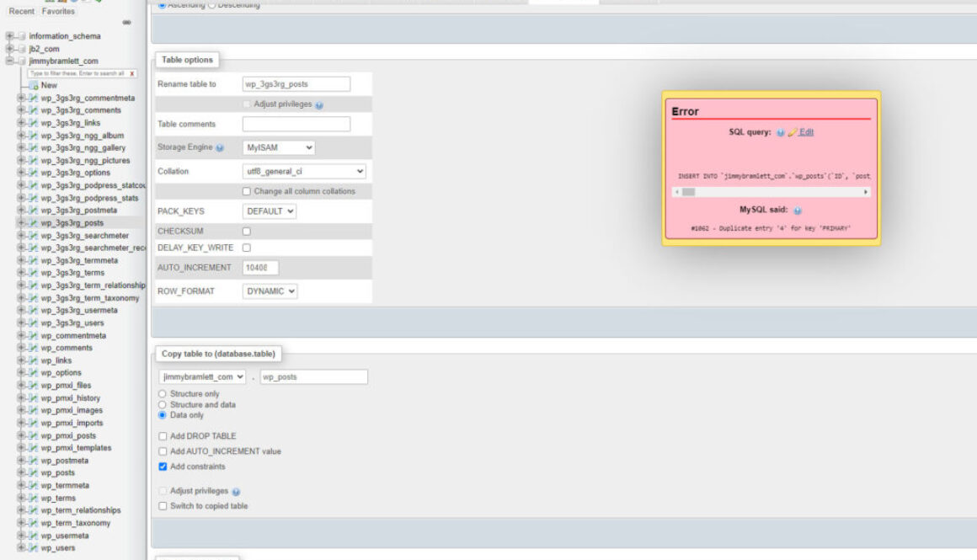The height and width of the screenshot is (560, 977).
Task: Click the table icon beside wp_3gs3rg_options
Action: pyautogui.click(x=34, y=173)
